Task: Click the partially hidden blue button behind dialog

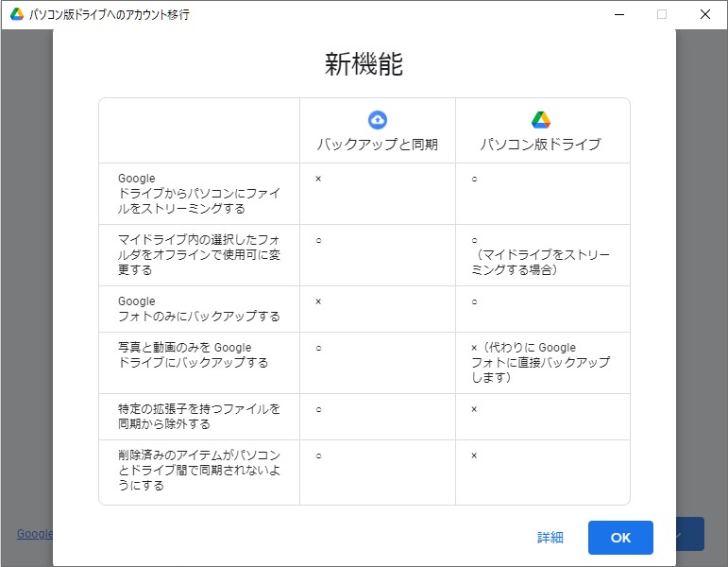Action: pos(690,534)
